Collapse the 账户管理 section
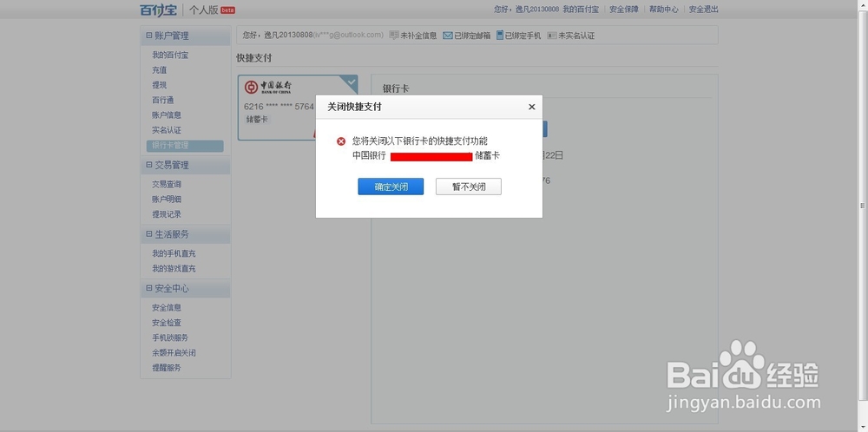This screenshot has width=868, height=432. (148, 36)
